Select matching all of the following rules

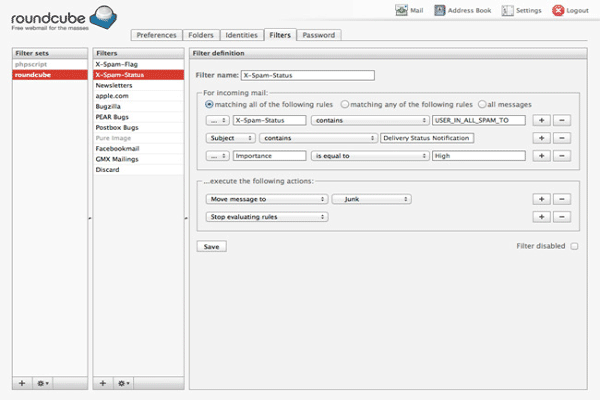pyautogui.click(x=209, y=103)
